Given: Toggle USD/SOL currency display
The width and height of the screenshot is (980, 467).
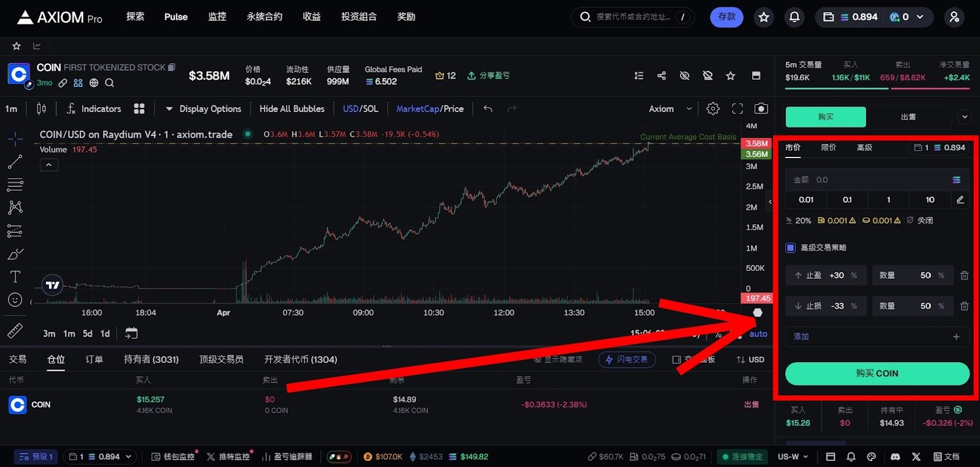Looking at the screenshot, I should (360, 108).
